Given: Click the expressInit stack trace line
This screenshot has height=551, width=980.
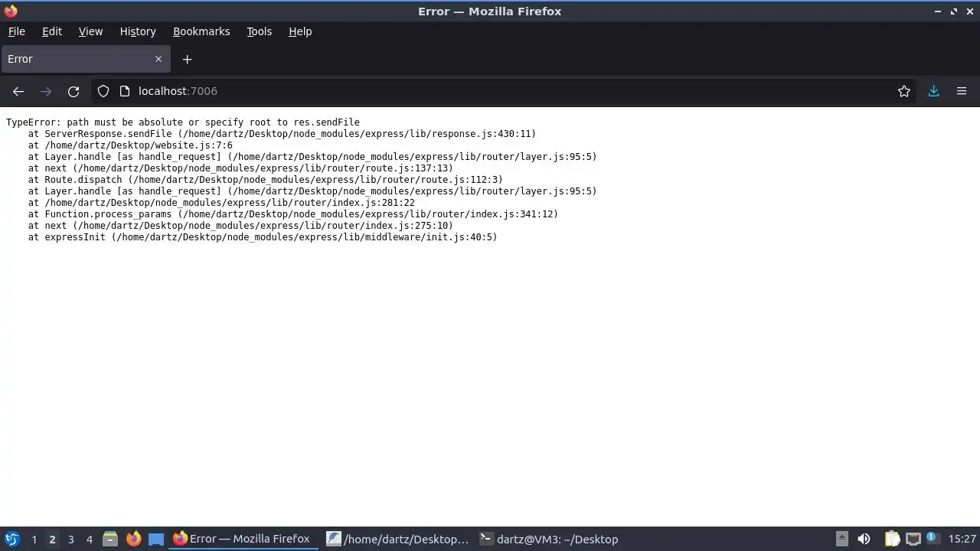Looking at the screenshot, I should click(263, 237).
